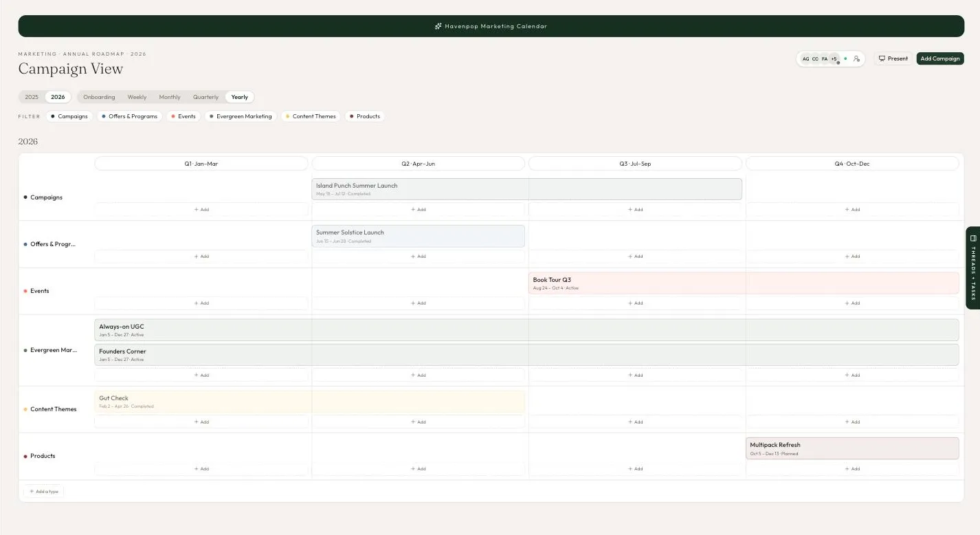Open Summer Solstice Launch bar
The image size is (980, 535).
click(x=419, y=236)
